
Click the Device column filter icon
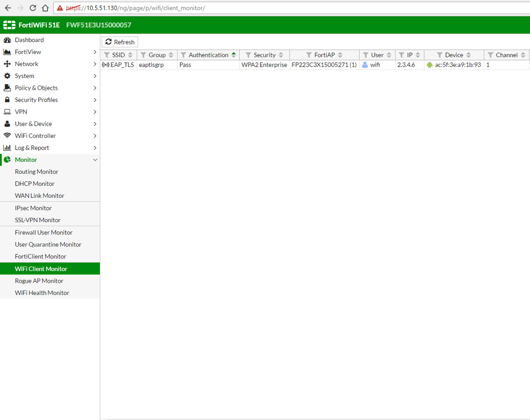[x=439, y=55]
